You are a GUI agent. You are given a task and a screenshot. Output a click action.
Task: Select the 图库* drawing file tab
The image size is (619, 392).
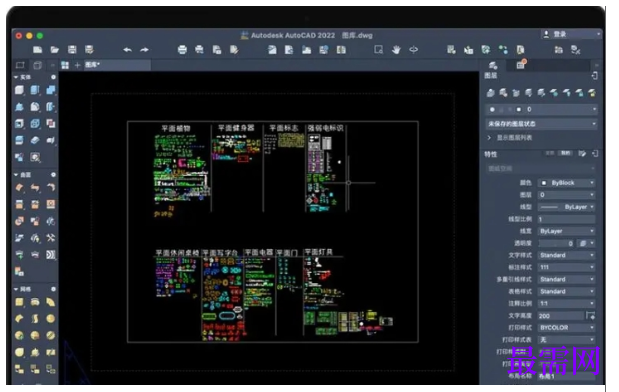pyautogui.click(x=117, y=65)
